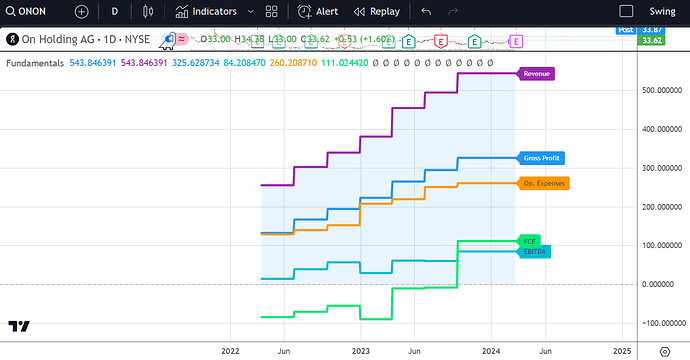
Task: Open the candlestick chart type selector
Action: pyautogui.click(x=148, y=11)
